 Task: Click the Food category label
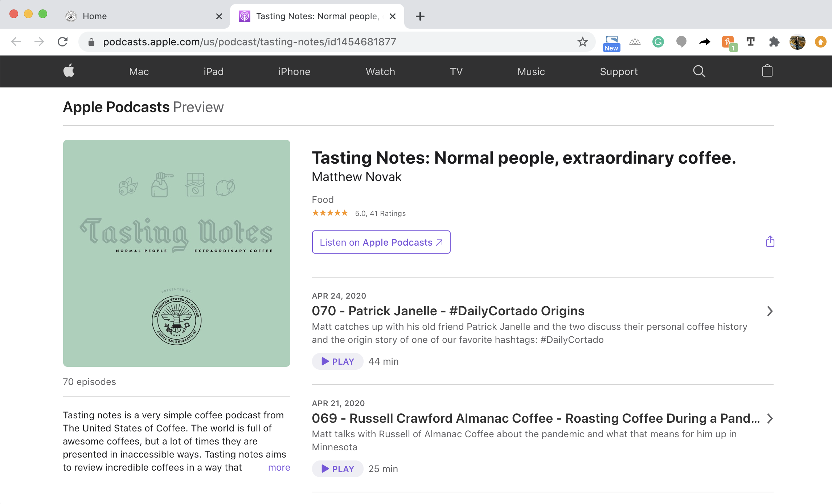323,200
